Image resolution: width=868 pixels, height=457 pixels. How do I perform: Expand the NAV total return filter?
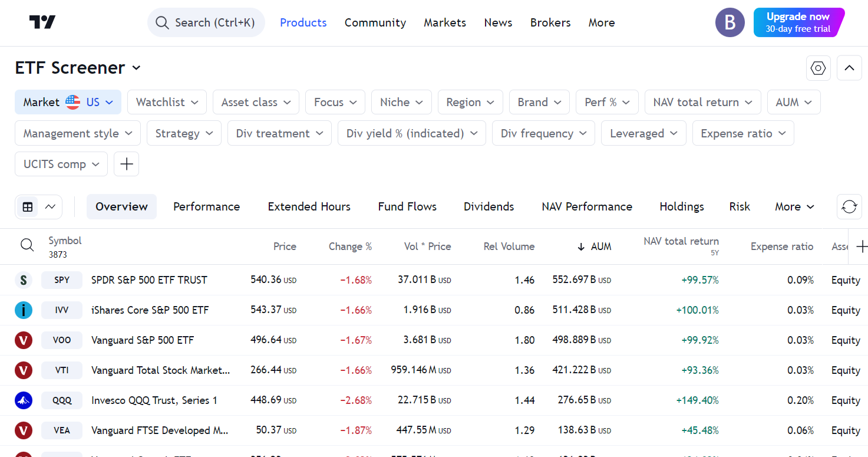[x=703, y=102]
